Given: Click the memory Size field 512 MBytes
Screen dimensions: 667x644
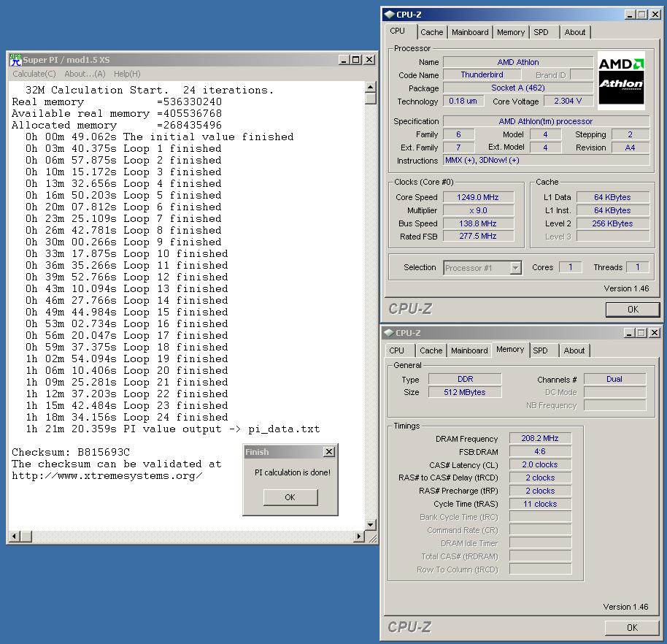Looking at the screenshot, I should [465, 392].
